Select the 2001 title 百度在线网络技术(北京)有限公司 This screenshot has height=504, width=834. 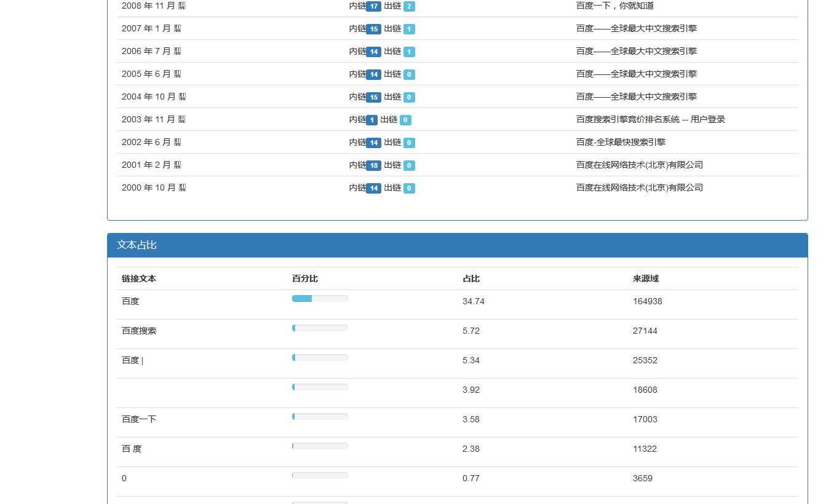coord(640,165)
